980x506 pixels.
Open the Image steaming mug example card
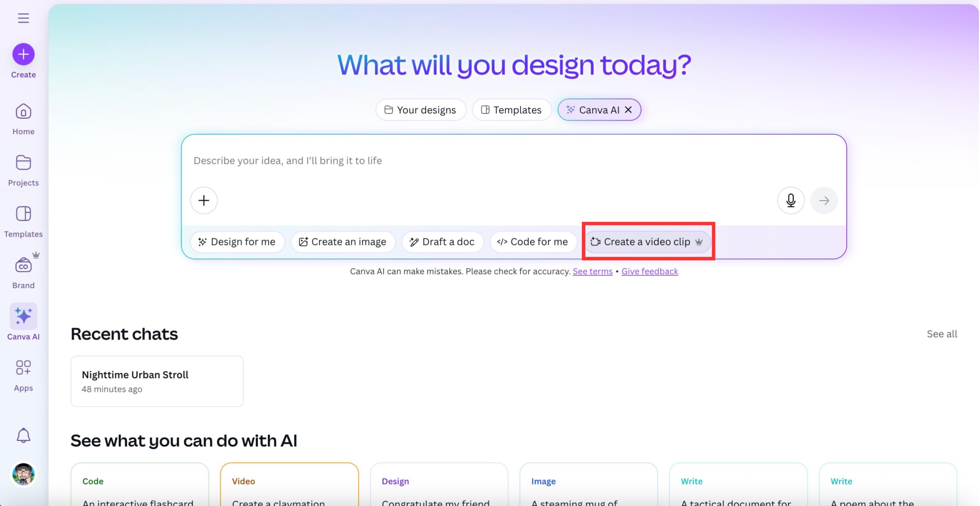click(x=589, y=484)
